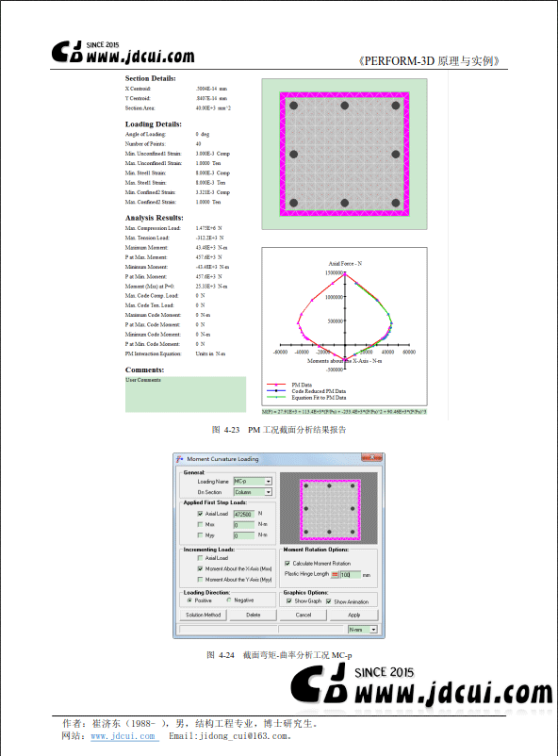The image size is (558, 756).
Task: Toggle Applied First Step Axial Load checkbox
Action: pos(200,514)
